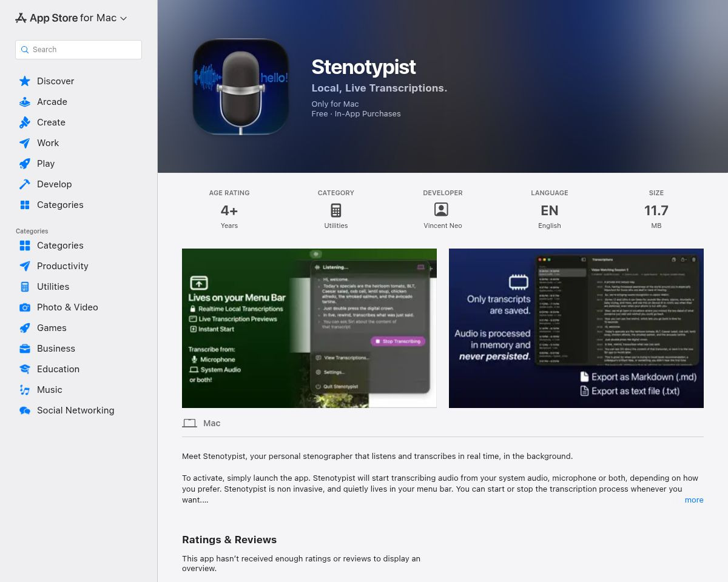The width and height of the screenshot is (728, 582).
Task: Click the Utilities calculator sidebar icon
Action: tap(25, 287)
